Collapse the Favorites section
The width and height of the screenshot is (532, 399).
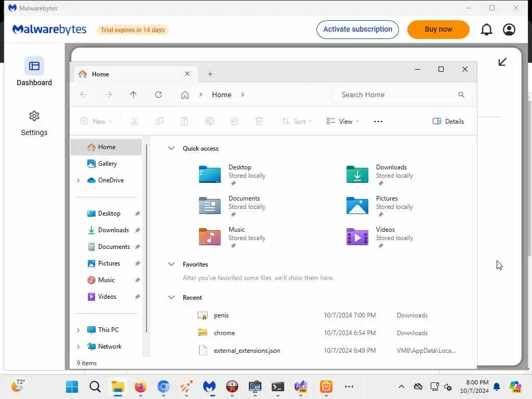[x=171, y=264]
